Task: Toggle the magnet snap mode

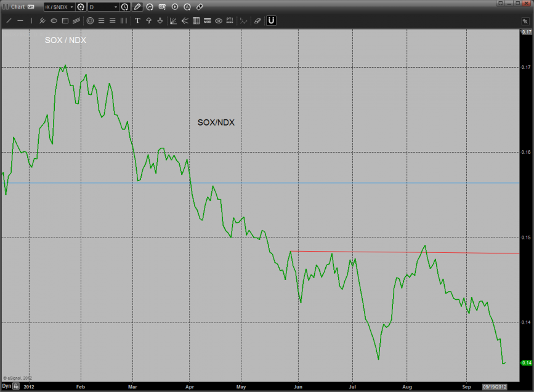Action: 271,20
